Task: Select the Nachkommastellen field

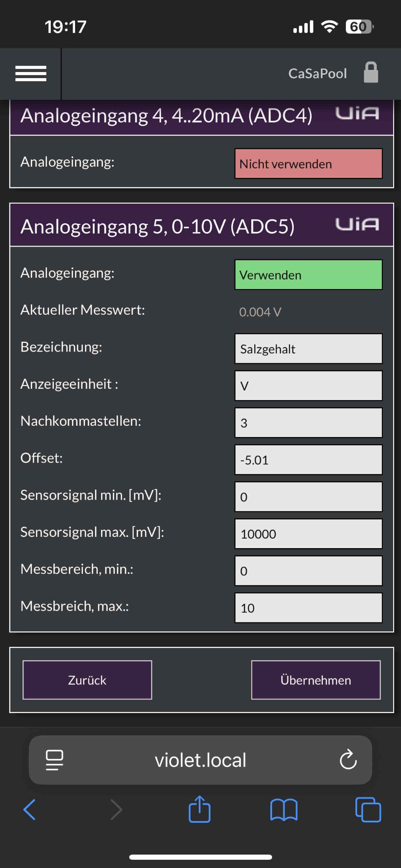Action: [309, 423]
